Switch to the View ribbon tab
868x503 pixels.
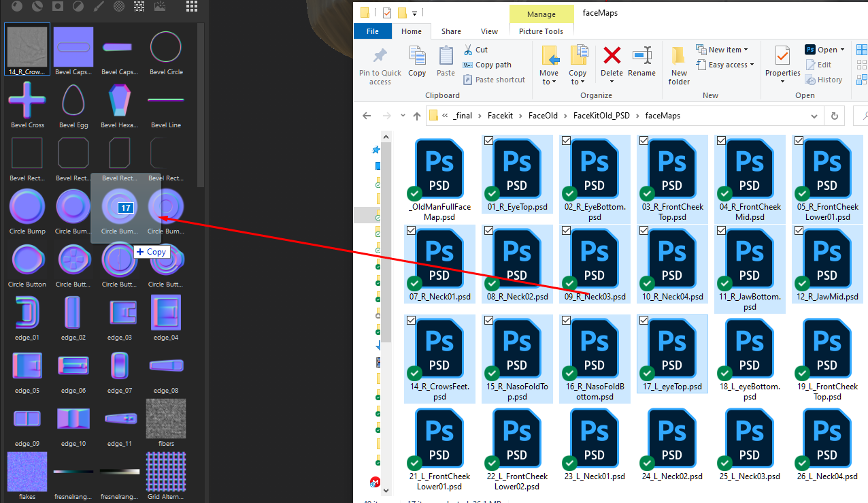(489, 31)
